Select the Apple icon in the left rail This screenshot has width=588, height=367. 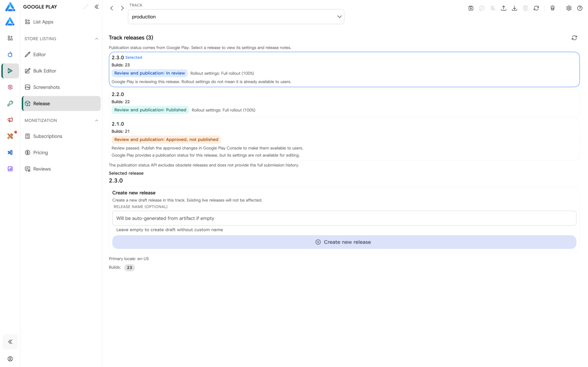(10, 54)
